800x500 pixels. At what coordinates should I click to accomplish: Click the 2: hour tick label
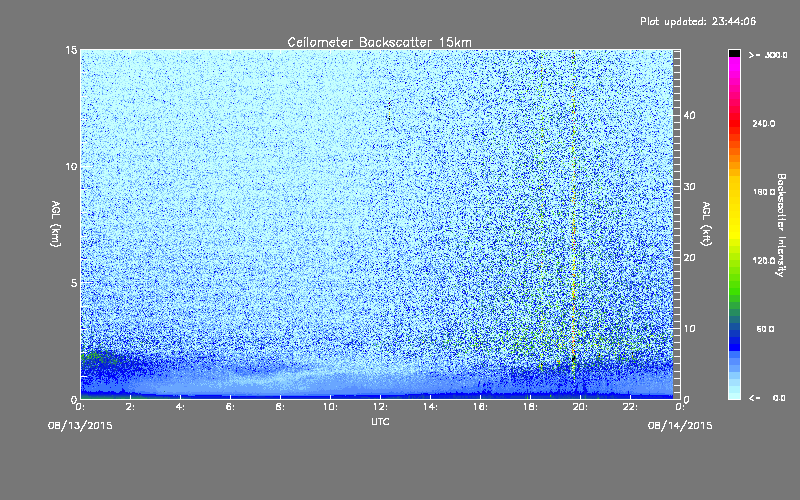coord(131,407)
